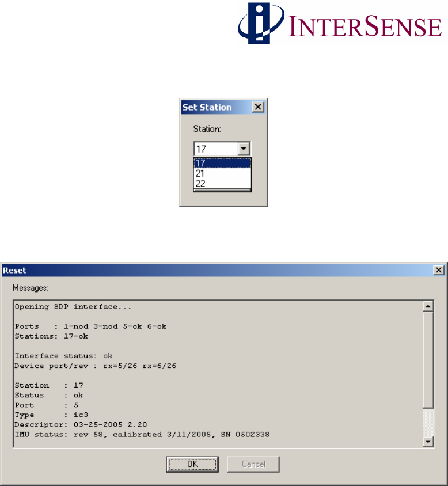
Task: Choose station 21 from the list
Action: (x=222, y=173)
